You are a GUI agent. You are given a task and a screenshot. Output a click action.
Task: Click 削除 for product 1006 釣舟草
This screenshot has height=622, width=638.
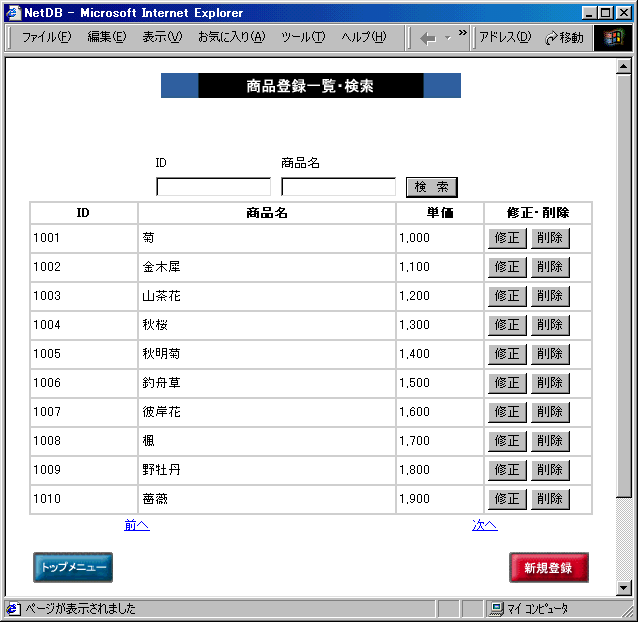point(551,383)
